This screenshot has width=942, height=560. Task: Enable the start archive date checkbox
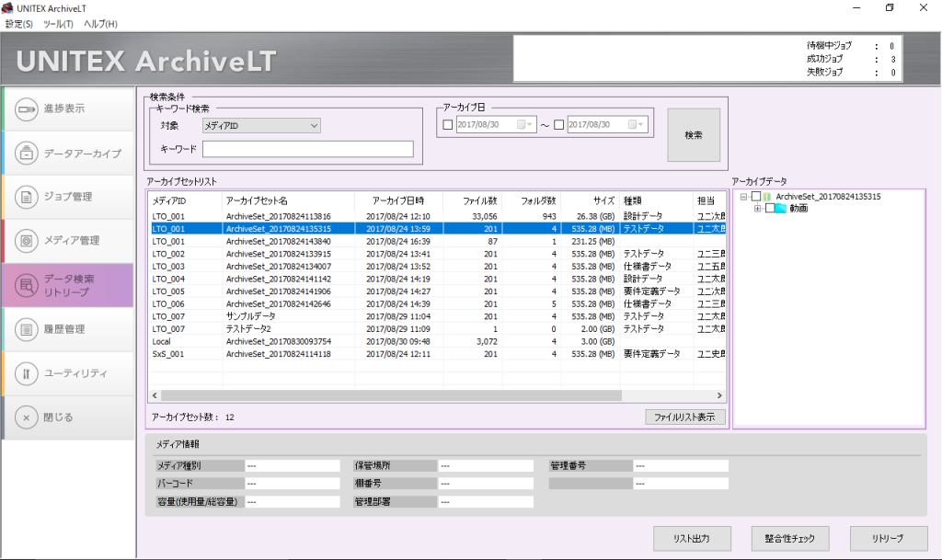[x=448, y=125]
